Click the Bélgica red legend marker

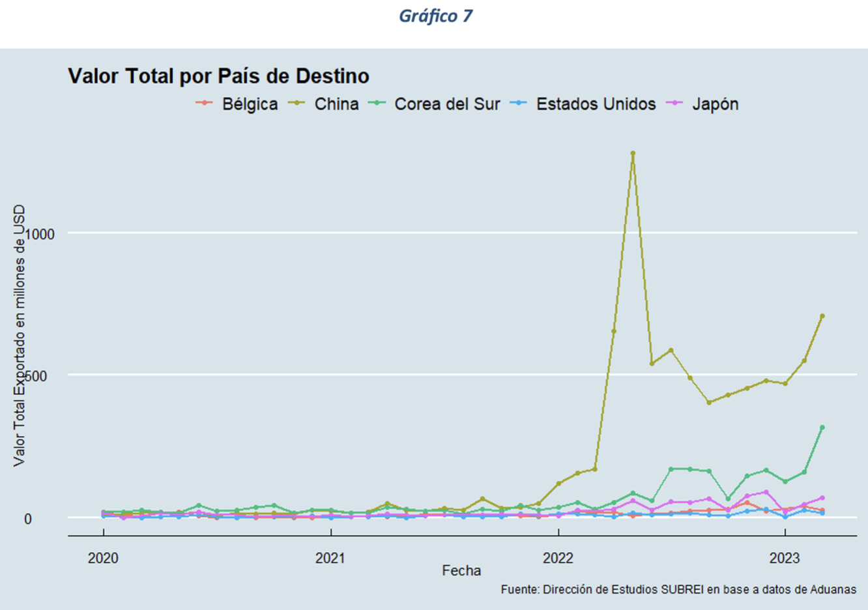pyautogui.click(x=204, y=104)
